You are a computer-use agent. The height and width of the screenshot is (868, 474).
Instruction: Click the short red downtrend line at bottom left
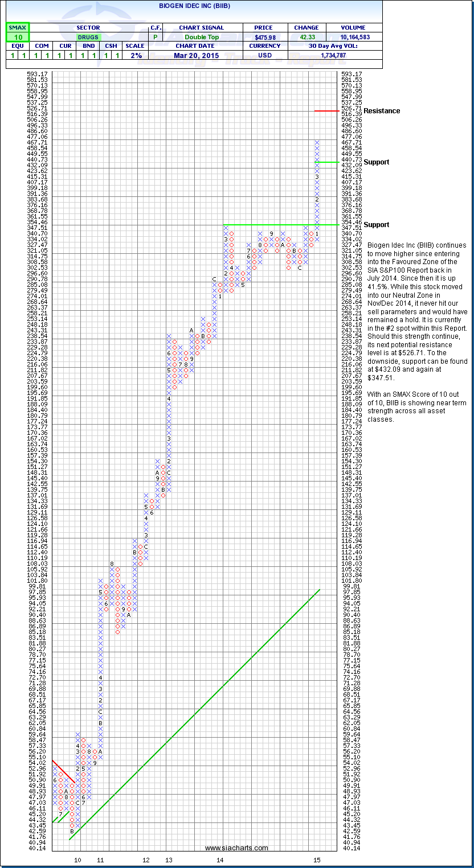coord(62,771)
